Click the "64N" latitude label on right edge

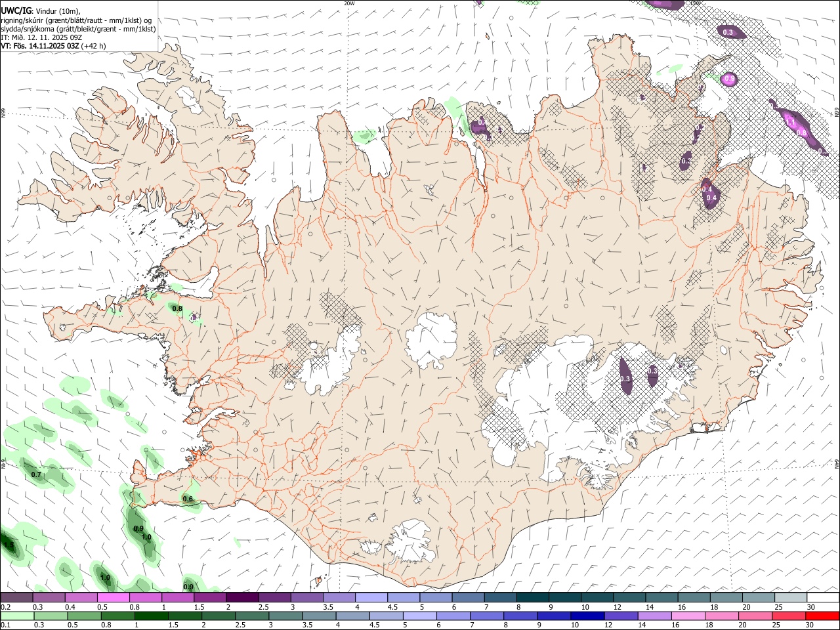click(x=837, y=463)
